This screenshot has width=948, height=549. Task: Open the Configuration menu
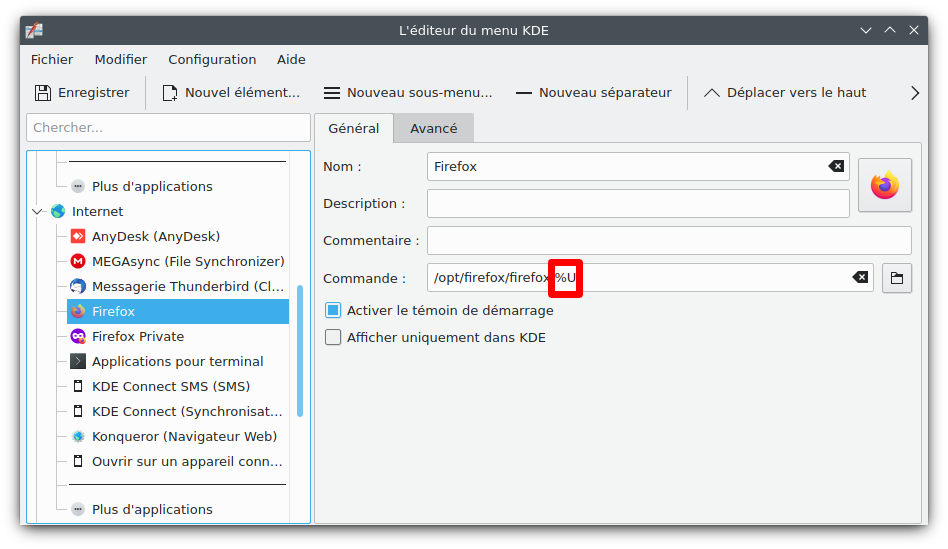(x=212, y=59)
